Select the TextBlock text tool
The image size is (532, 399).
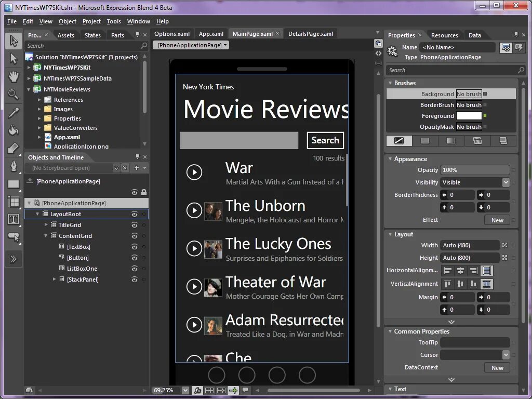click(x=13, y=220)
